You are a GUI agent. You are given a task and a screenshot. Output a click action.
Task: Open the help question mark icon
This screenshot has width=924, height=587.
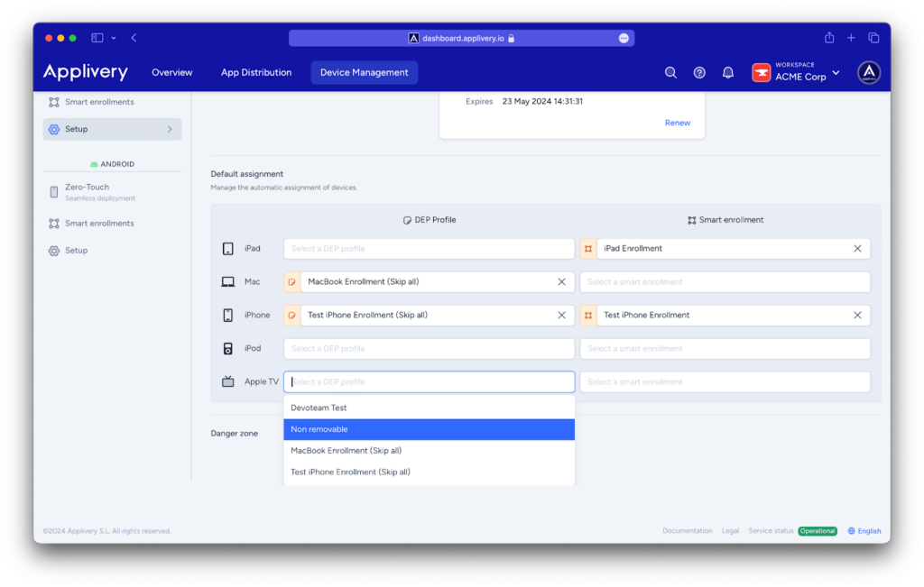point(699,72)
